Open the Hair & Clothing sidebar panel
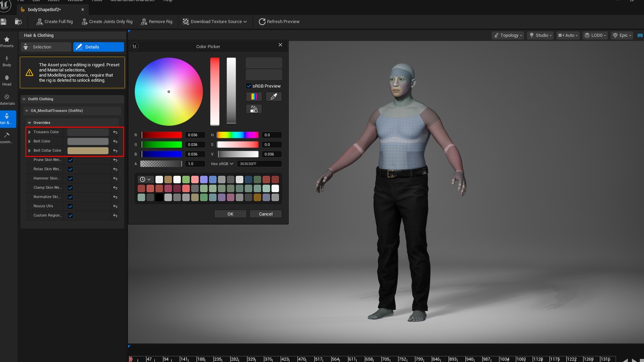Image resolution: width=644 pixels, height=362 pixels. (x=7, y=119)
